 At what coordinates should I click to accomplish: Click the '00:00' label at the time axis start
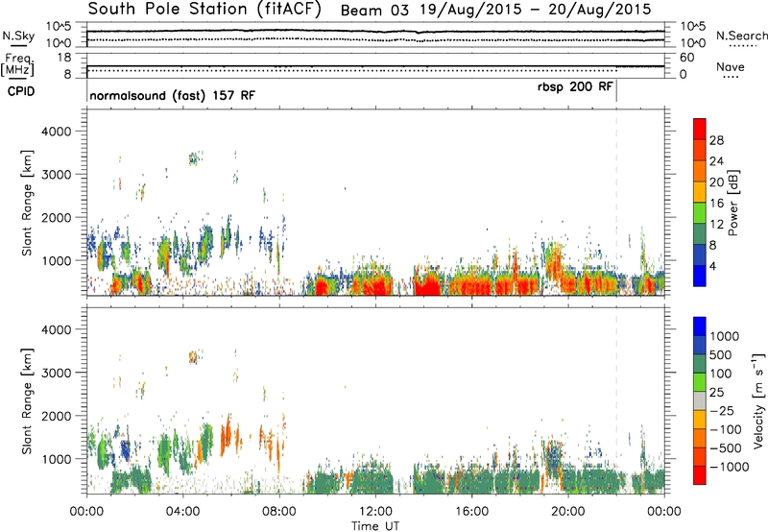click(x=86, y=512)
